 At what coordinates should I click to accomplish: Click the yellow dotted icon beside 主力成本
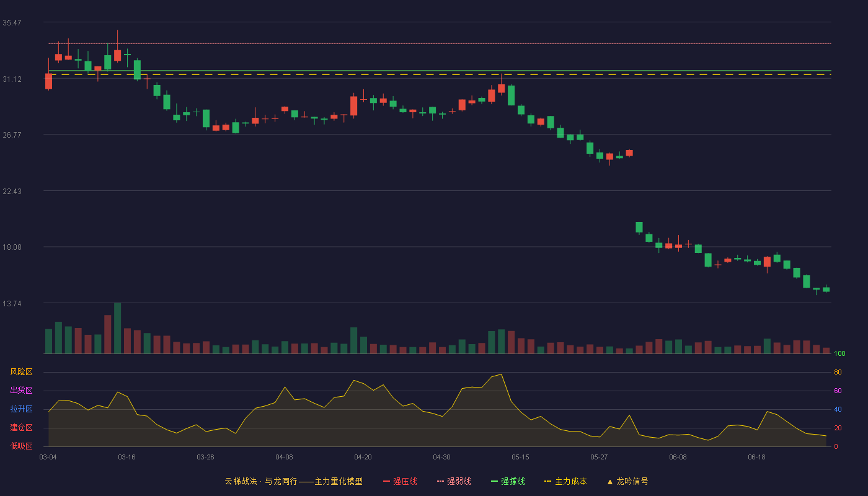548,481
